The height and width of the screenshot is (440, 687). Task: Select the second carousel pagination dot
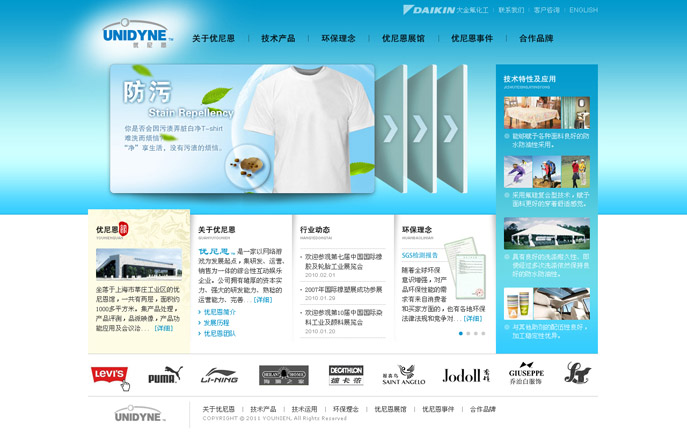click(468, 334)
